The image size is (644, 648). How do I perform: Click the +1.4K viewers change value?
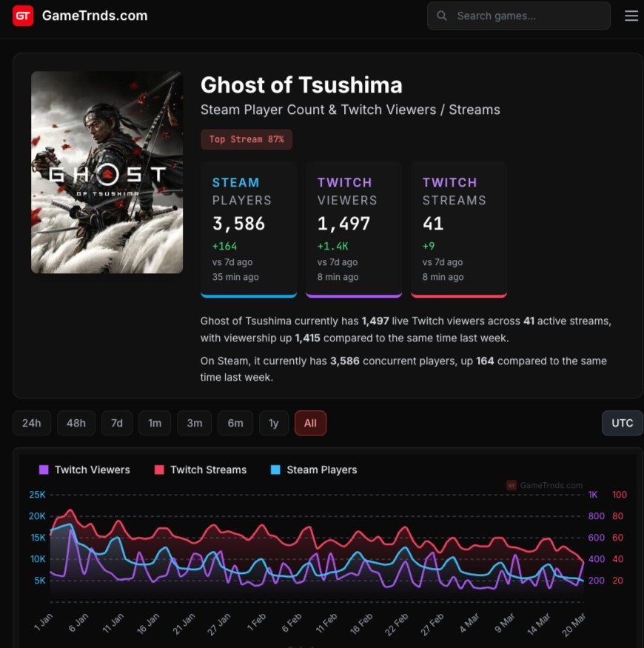click(x=332, y=247)
